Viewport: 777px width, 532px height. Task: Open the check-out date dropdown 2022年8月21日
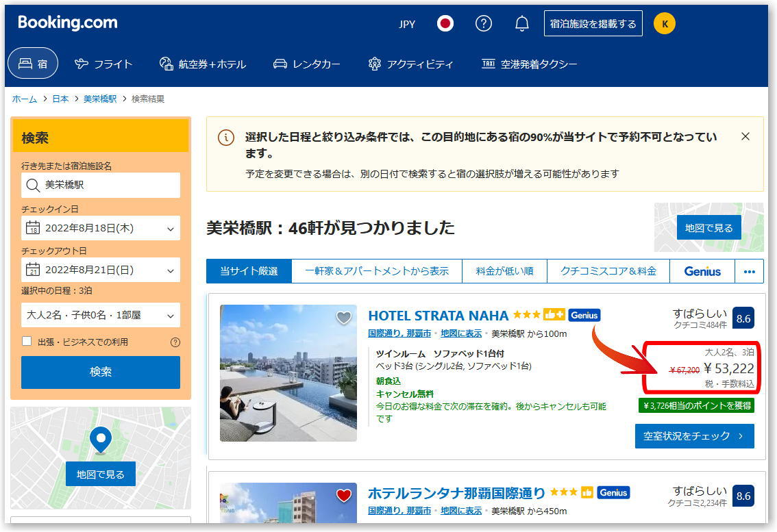click(x=101, y=270)
